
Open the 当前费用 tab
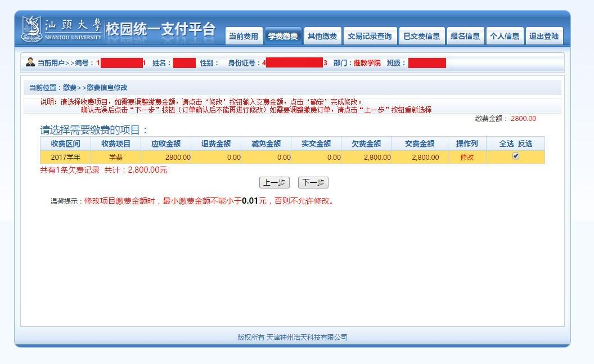click(243, 36)
